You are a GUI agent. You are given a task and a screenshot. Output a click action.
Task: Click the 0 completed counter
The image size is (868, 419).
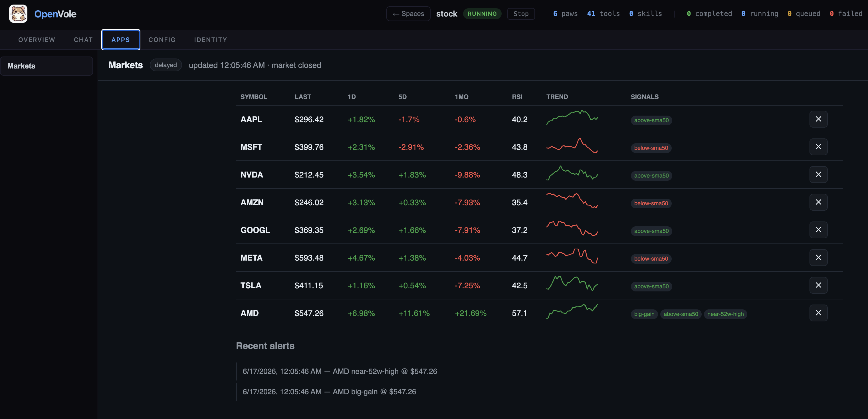coord(709,14)
